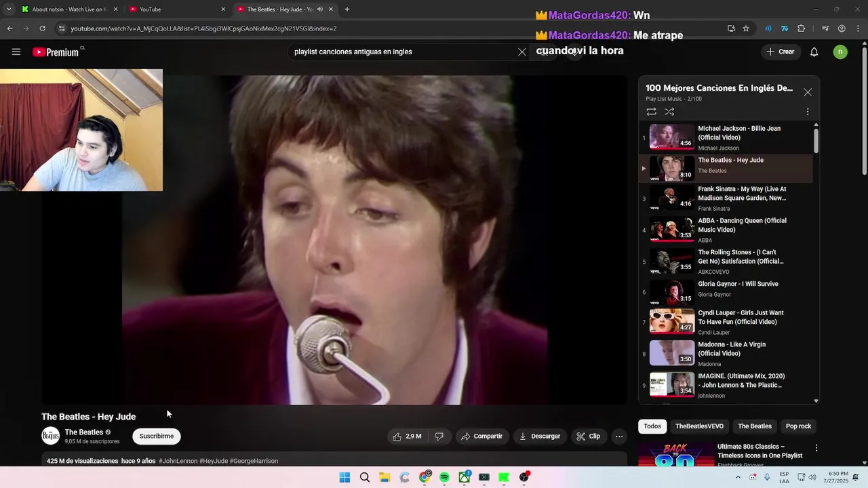868x488 pixels.
Task: Open the #HeyJude hashtag
Action: click(x=214, y=461)
